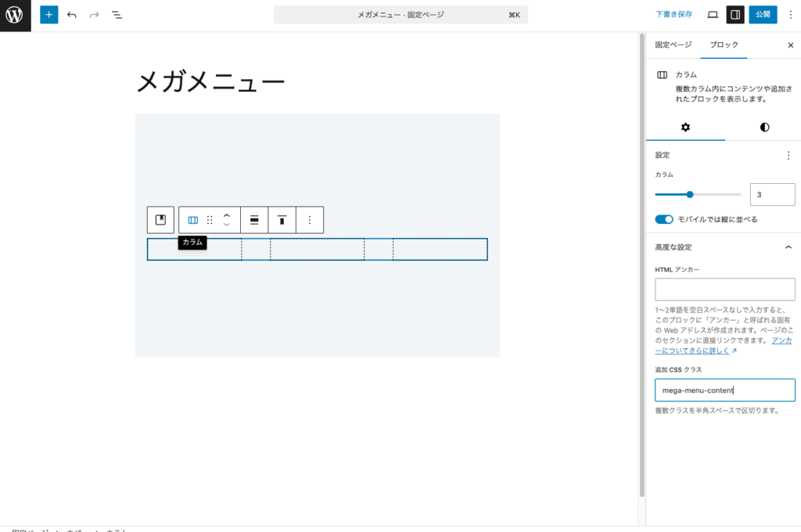The height and width of the screenshot is (532, 801).
Task: Click the vertical alignment icon in the toolbar
Action: [x=282, y=220]
